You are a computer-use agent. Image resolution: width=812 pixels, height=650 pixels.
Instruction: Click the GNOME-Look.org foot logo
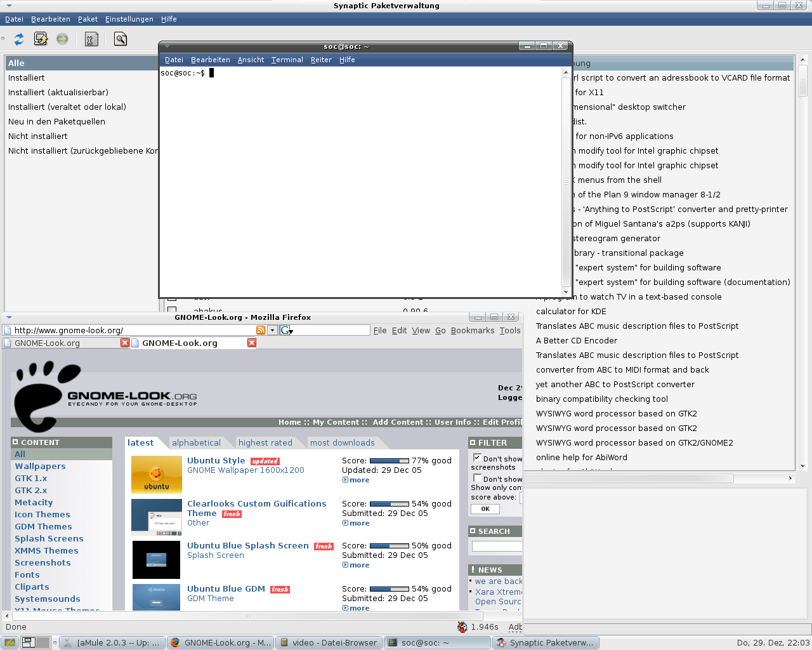pyautogui.click(x=48, y=396)
